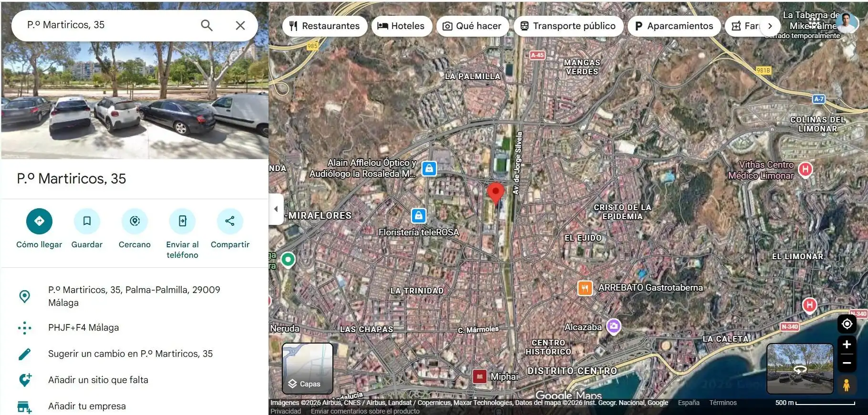Click the green park pin at the map's left edge
The width and height of the screenshot is (868, 415).
tap(288, 260)
